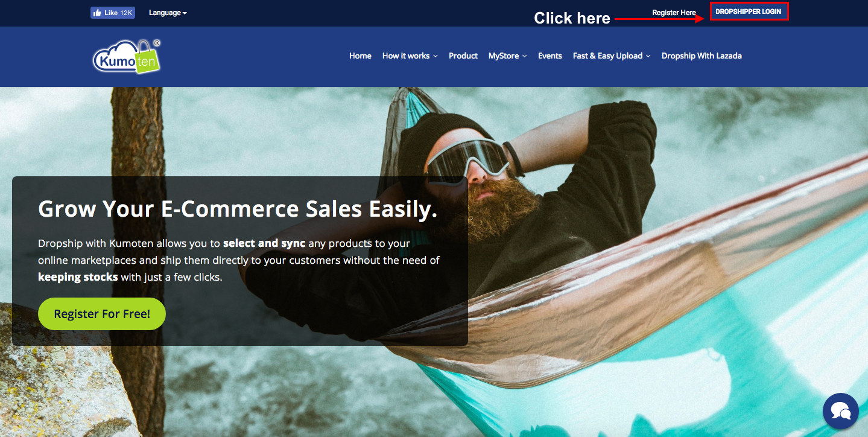The height and width of the screenshot is (437, 868).
Task: Click the Facebook Like thumbs-up icon
Action: tap(97, 13)
